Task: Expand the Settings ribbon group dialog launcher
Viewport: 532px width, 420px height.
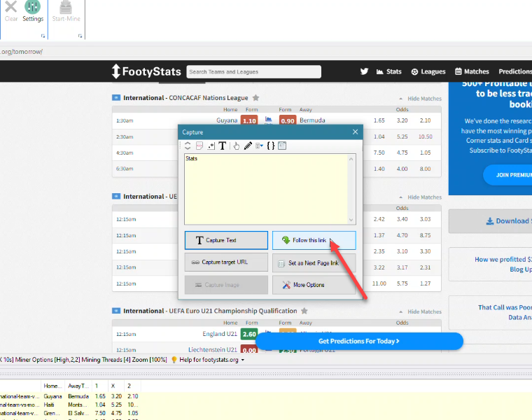Action: coord(42,36)
